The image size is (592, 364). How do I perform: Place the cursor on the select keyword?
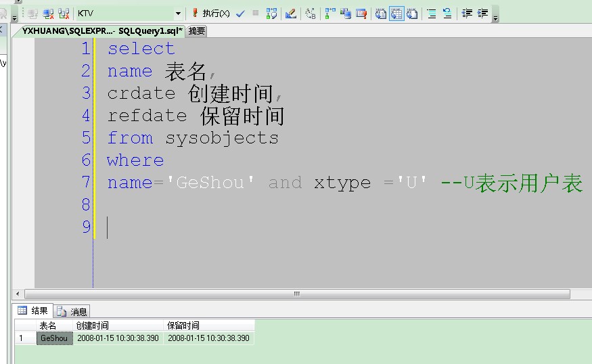pyautogui.click(x=141, y=49)
